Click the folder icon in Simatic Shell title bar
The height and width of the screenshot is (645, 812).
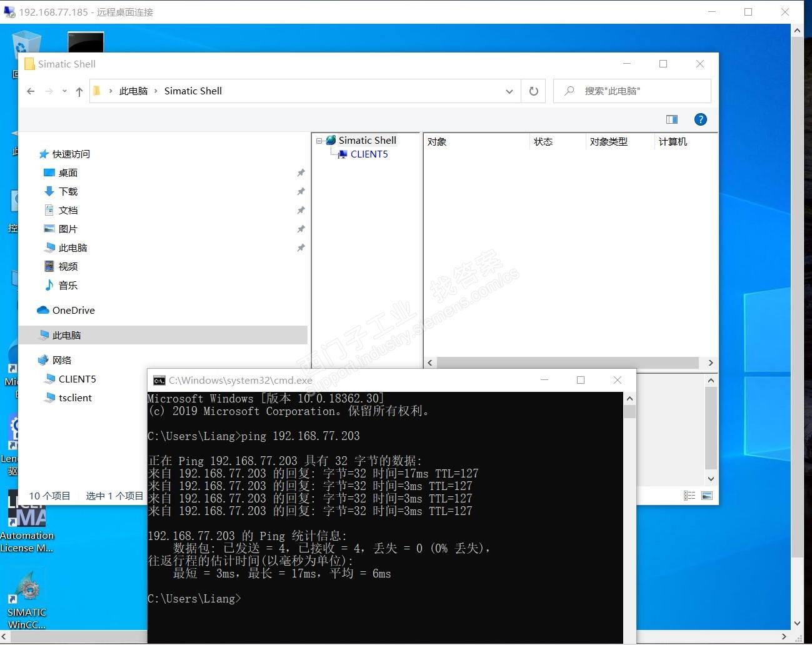29,64
